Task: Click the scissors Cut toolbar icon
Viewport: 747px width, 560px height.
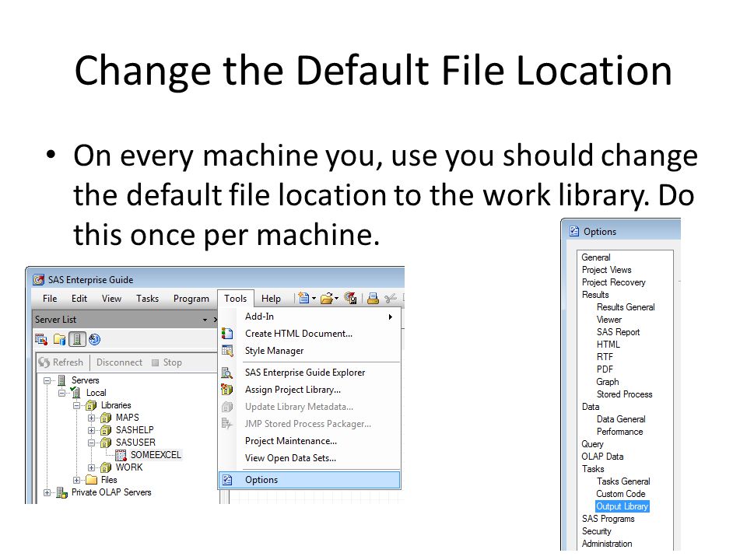Action: (391, 299)
